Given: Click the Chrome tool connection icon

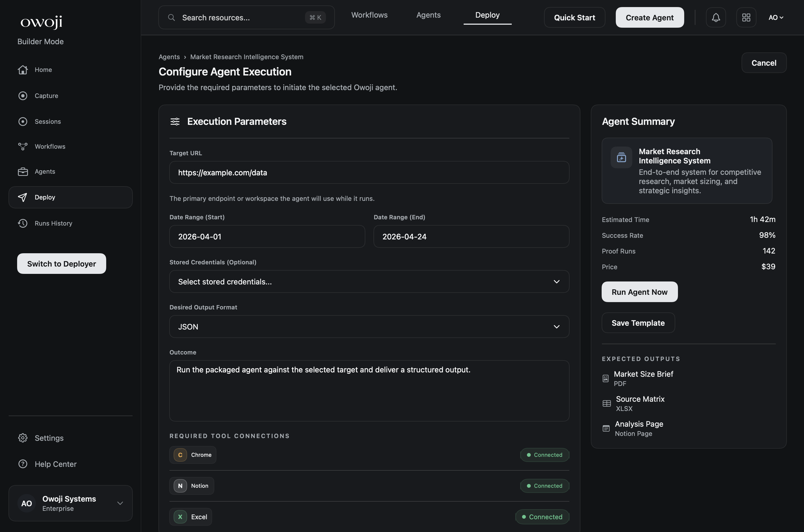Looking at the screenshot, I should point(180,455).
